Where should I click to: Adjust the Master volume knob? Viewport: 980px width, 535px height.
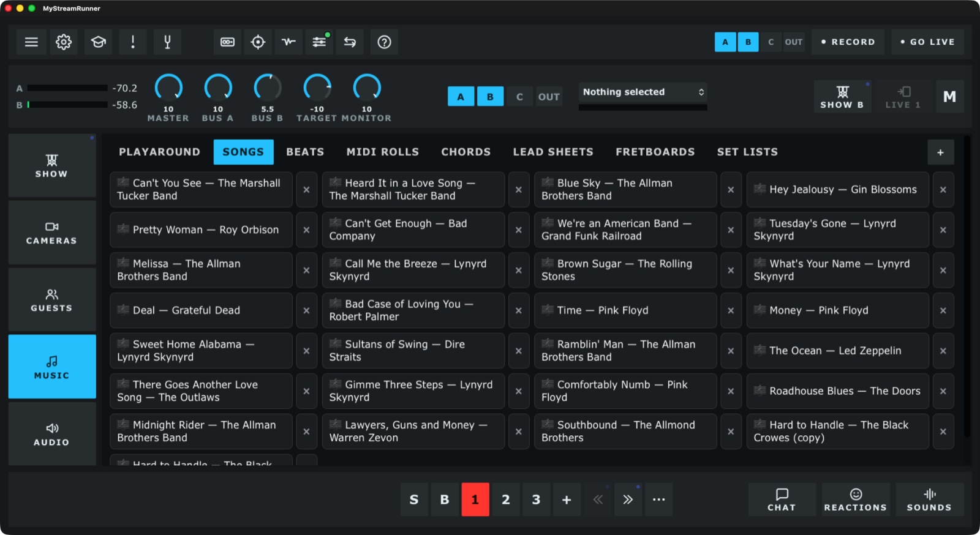(x=168, y=88)
